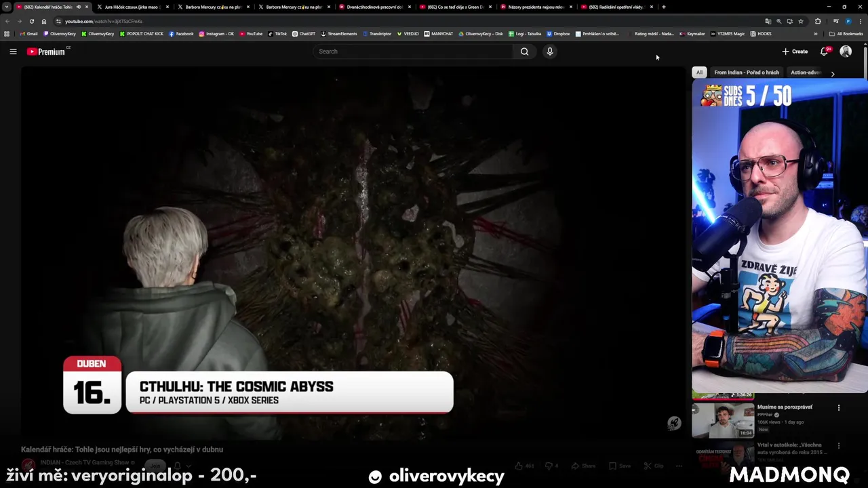Click the Kalendář hráče video title

(122, 449)
